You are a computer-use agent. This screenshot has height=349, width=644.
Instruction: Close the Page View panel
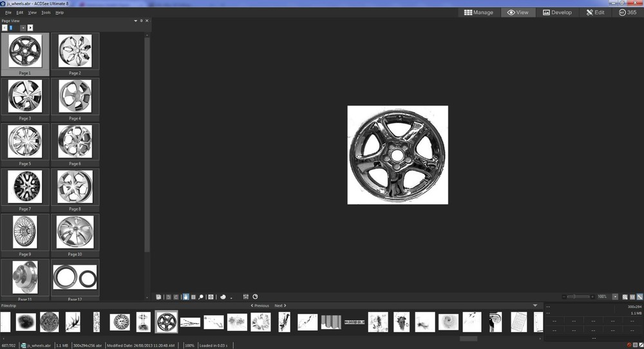click(147, 21)
